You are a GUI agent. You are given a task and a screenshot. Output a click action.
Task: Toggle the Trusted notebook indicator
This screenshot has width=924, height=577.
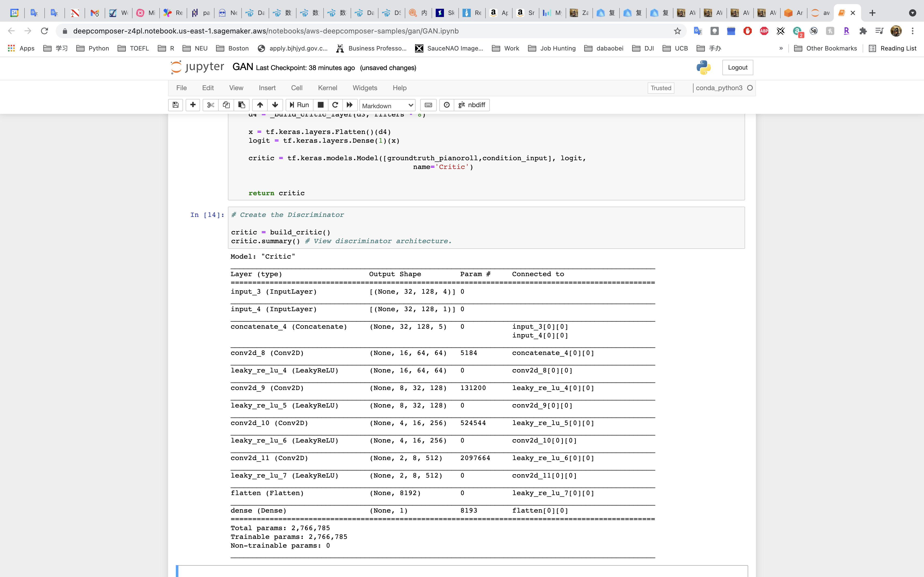pos(661,88)
